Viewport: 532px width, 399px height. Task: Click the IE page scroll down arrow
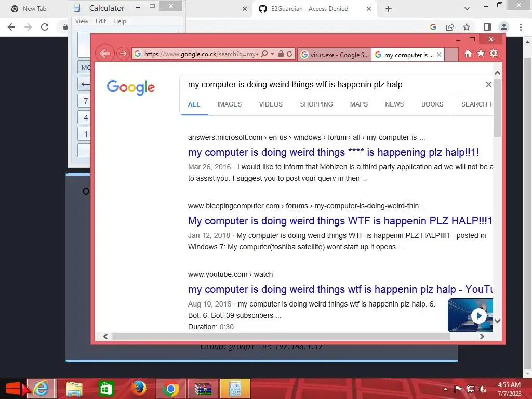coord(497,321)
